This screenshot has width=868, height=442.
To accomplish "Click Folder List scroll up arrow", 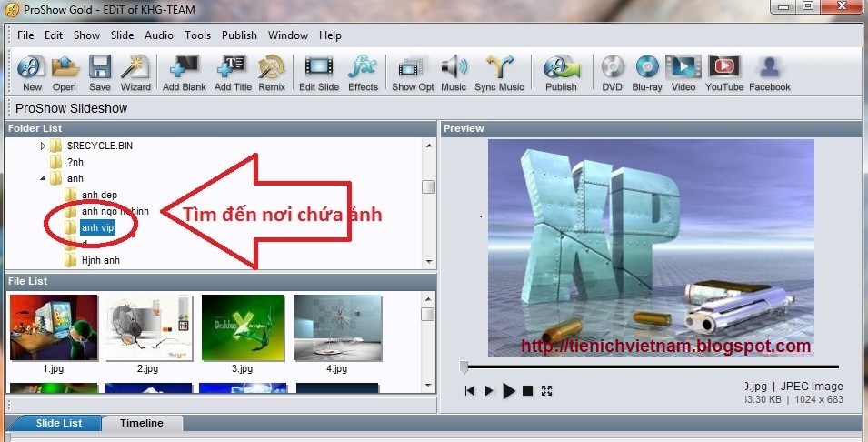I will pyautogui.click(x=429, y=146).
